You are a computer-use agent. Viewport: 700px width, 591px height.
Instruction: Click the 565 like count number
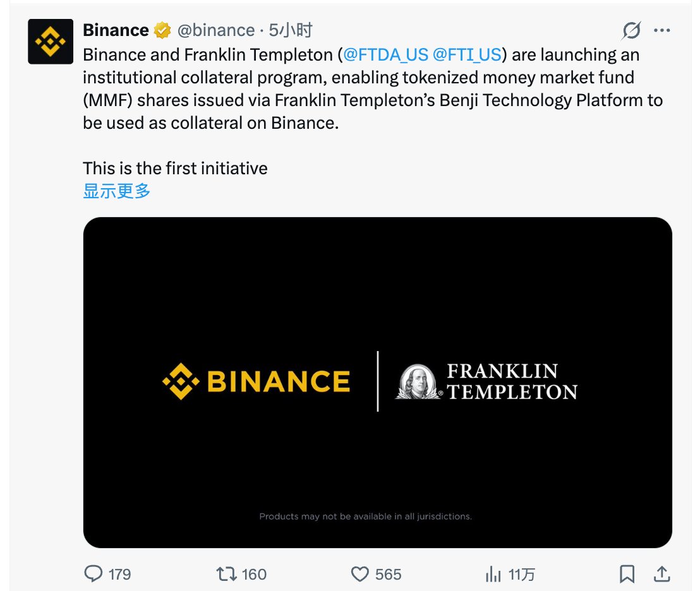pos(388,574)
